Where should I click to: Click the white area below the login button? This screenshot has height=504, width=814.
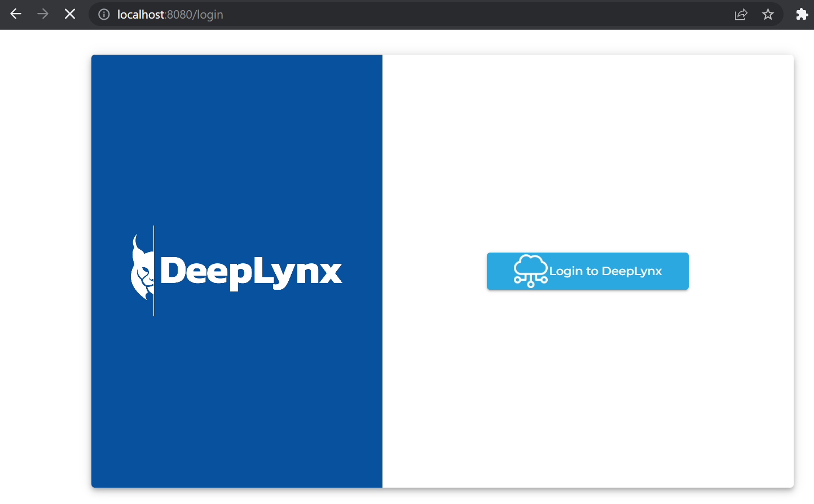[x=588, y=383]
